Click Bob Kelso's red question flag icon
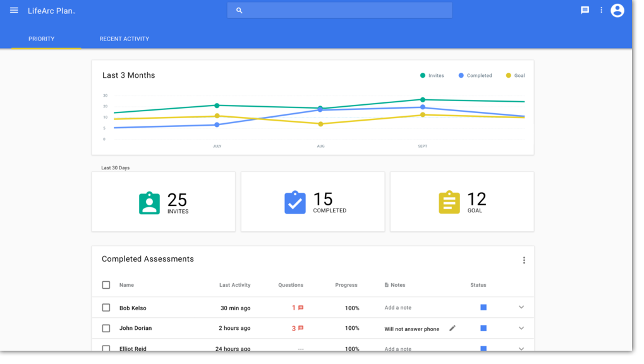The image size is (644, 364). [301, 308]
